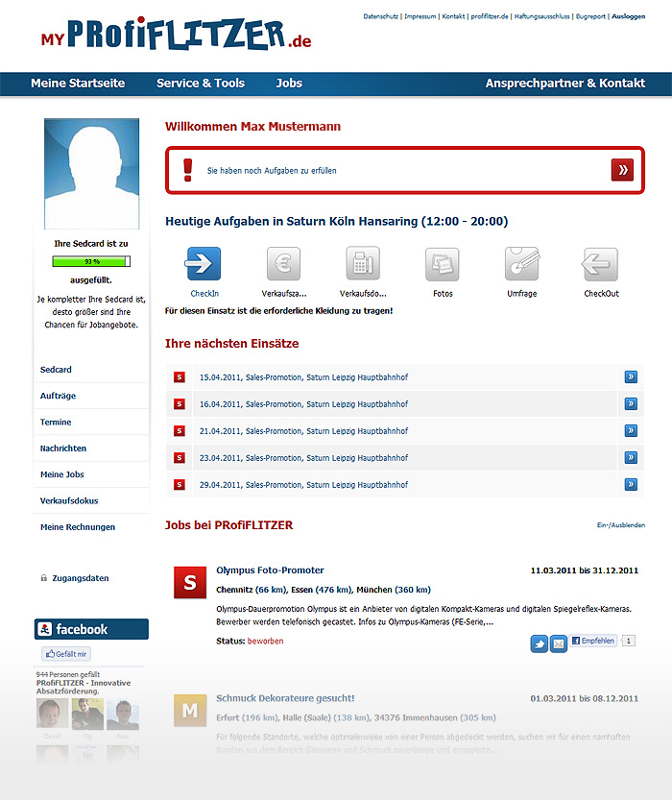Open the Impressum link

point(420,16)
